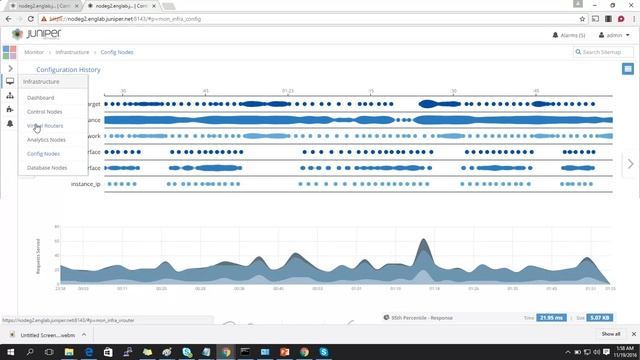Click the next arrow on right edge

(631, 164)
